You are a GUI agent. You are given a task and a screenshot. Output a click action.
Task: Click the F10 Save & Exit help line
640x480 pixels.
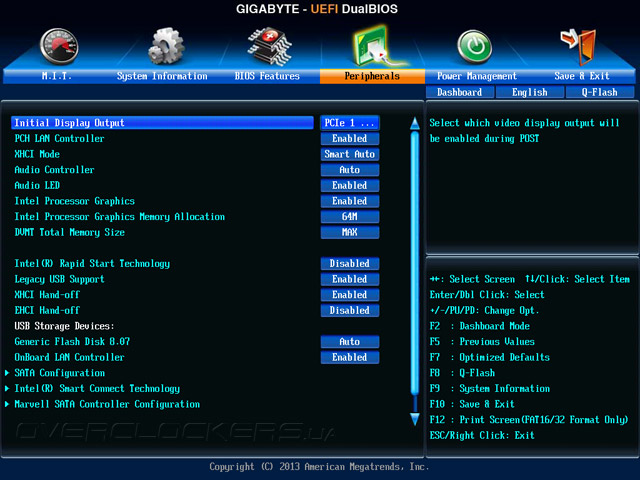(x=472, y=404)
